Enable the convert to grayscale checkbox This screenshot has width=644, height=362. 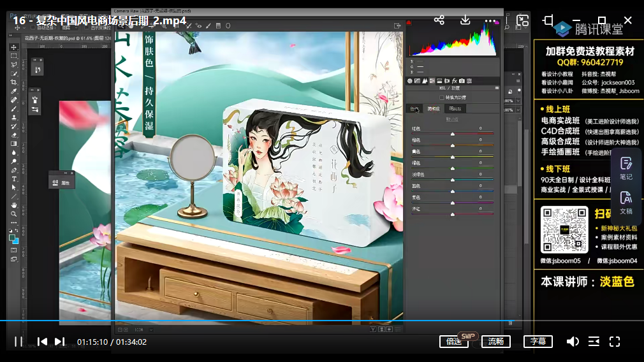[441, 98]
